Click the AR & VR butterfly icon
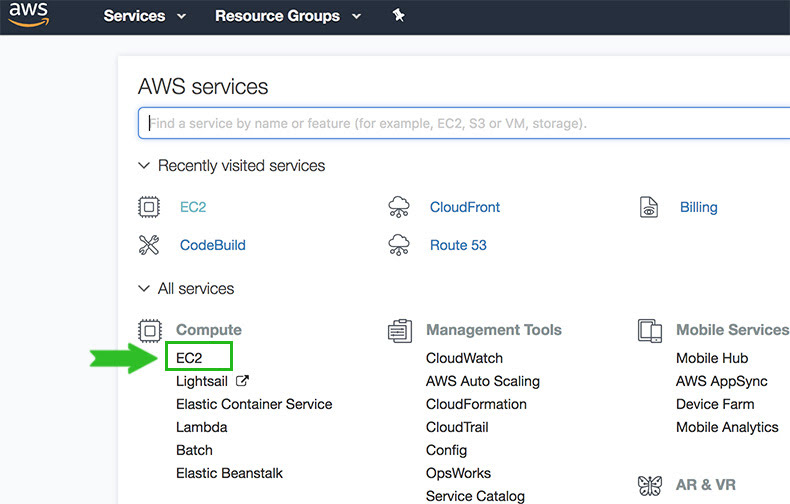 tap(649, 486)
